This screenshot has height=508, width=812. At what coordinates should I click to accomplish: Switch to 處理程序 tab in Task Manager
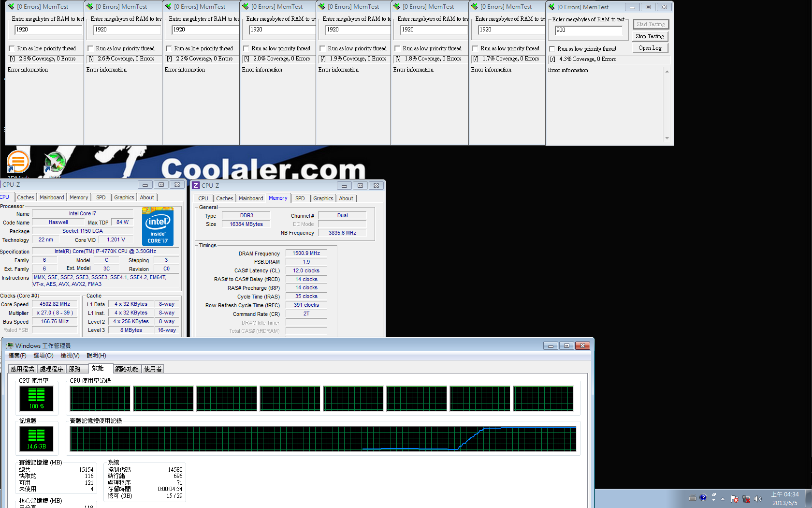51,369
